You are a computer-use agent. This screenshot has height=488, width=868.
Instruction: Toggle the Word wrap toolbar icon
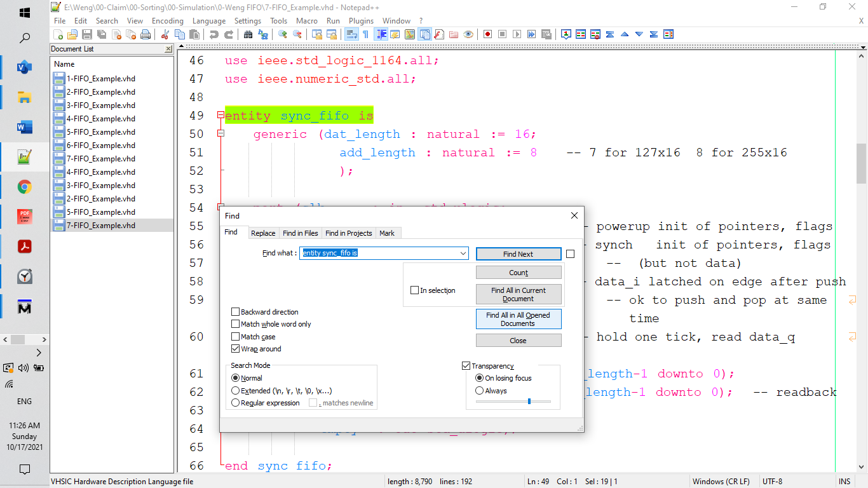[x=351, y=34]
